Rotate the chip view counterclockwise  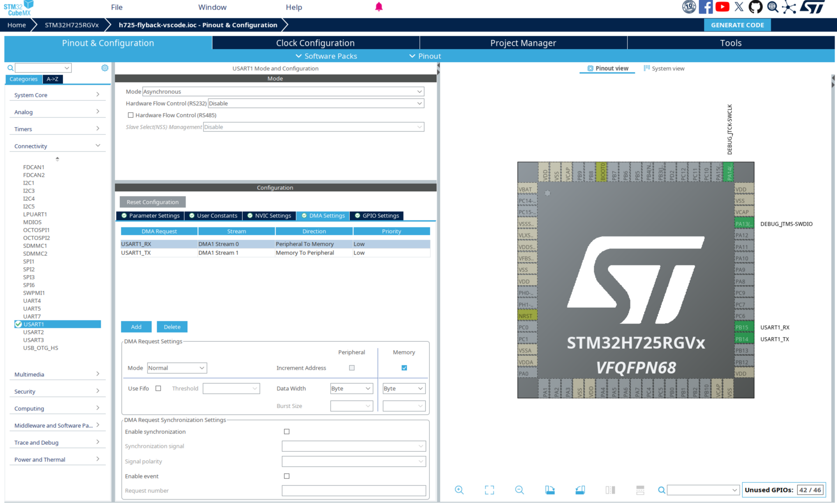click(581, 490)
